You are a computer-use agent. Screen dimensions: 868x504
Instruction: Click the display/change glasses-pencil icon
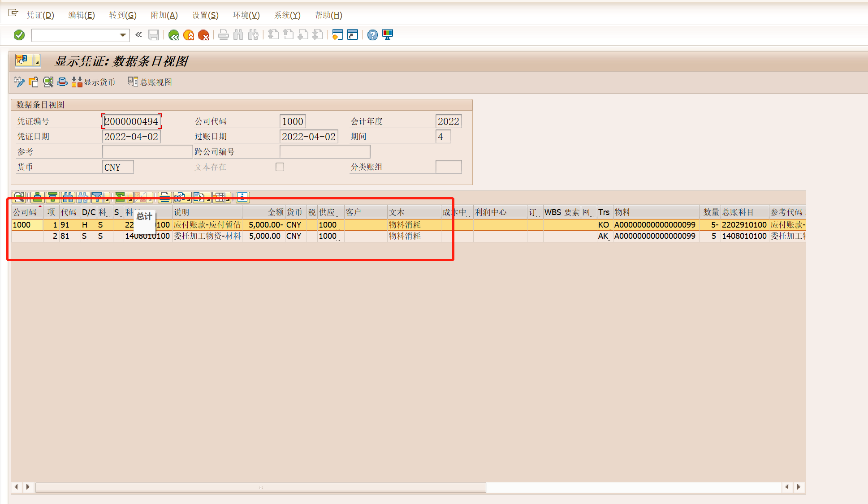pos(19,82)
